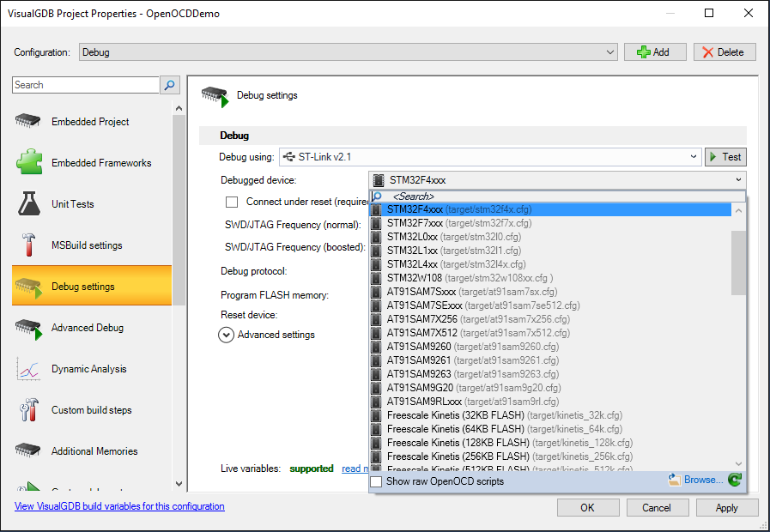
Task: Select STM32L1xx device entry
Action: 550,251
